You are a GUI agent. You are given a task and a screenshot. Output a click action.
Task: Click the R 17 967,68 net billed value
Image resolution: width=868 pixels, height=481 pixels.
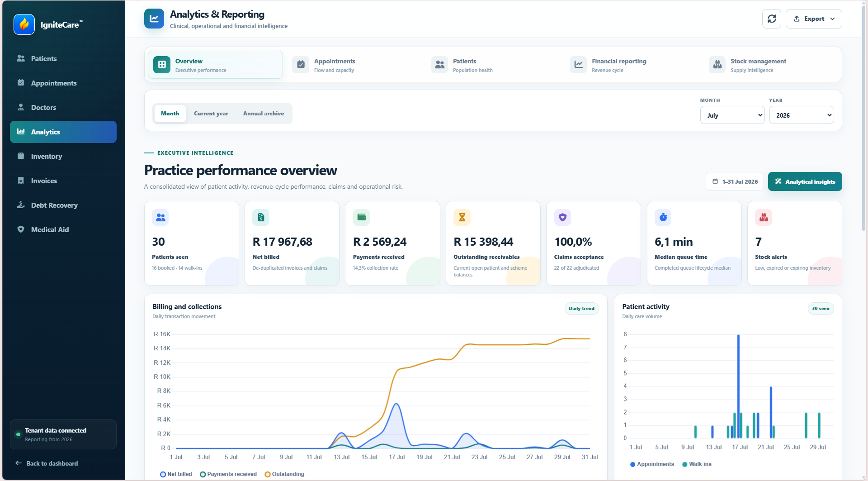(x=282, y=242)
